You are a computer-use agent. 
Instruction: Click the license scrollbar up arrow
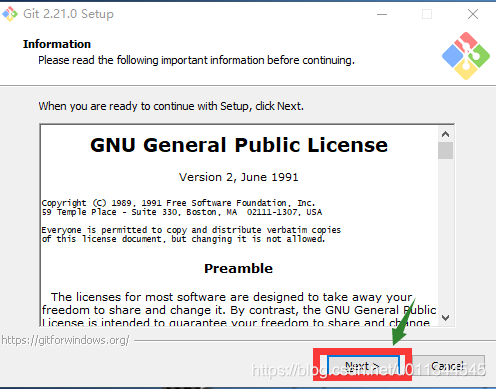coord(445,134)
